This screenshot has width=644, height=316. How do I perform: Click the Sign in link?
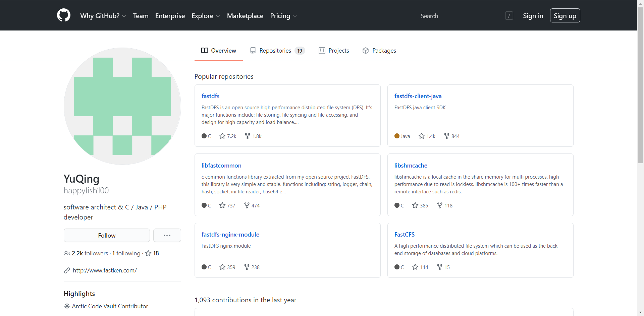533,16
